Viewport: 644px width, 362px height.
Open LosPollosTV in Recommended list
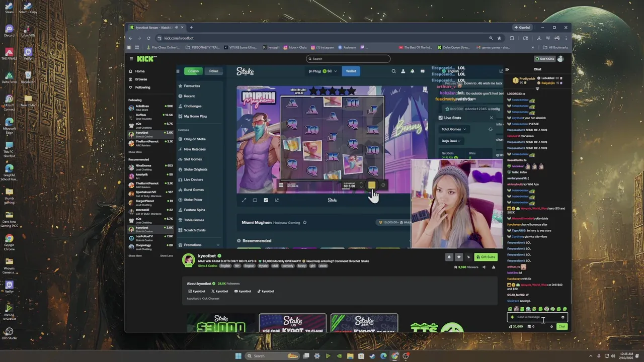click(x=150, y=237)
